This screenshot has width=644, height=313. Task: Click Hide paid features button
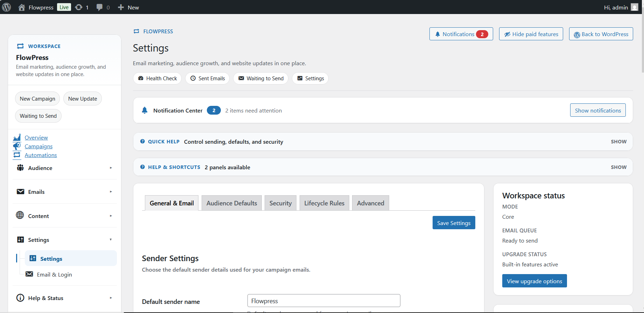531,34
